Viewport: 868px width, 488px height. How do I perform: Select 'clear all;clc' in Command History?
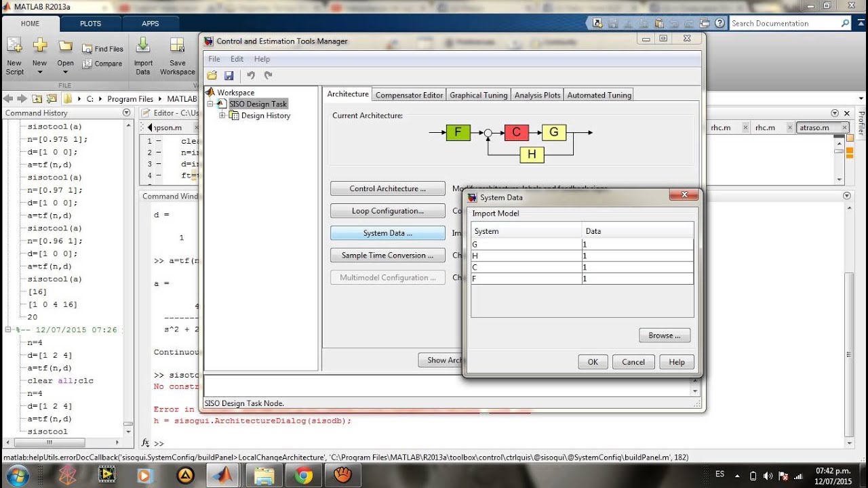coord(60,380)
